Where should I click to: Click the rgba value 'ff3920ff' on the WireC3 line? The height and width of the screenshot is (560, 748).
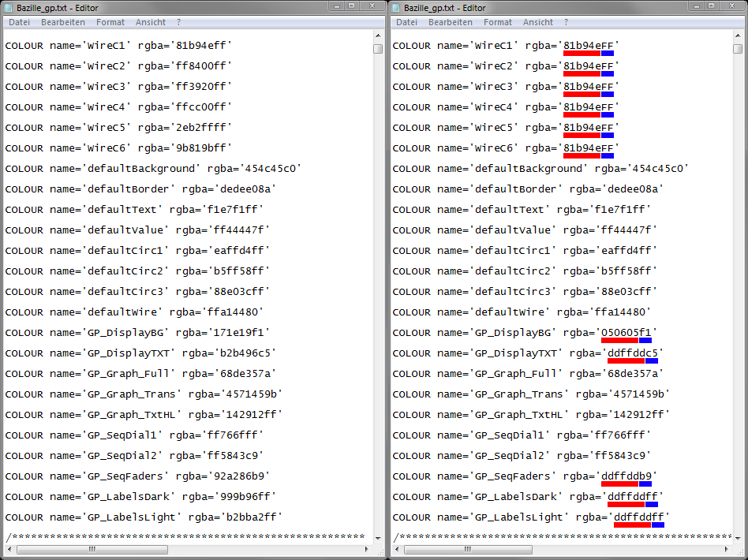pyautogui.click(x=201, y=86)
